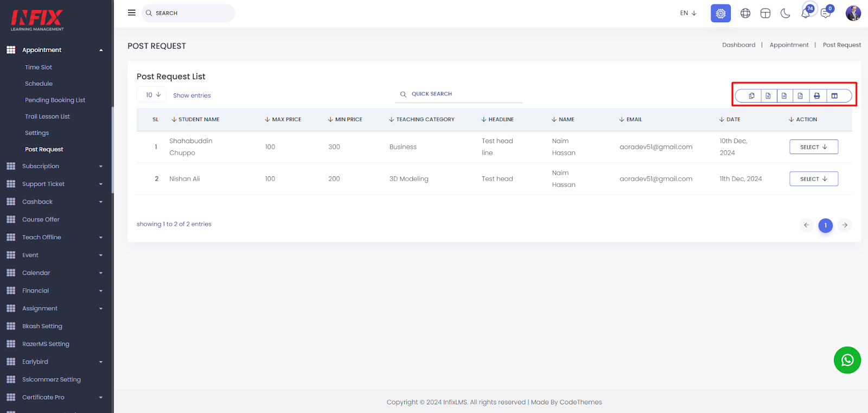868x413 pixels.
Task: Focus the top SEARCH field
Action: [x=188, y=13]
